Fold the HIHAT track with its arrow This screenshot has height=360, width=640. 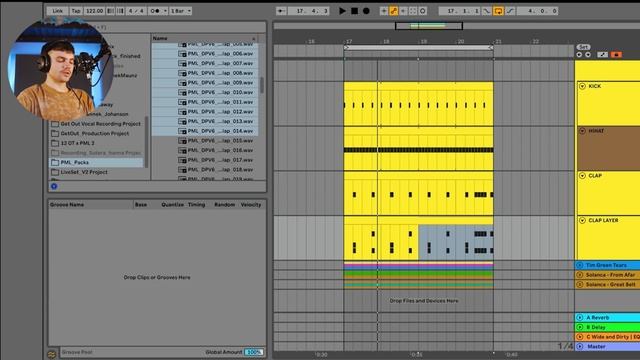tap(582, 131)
